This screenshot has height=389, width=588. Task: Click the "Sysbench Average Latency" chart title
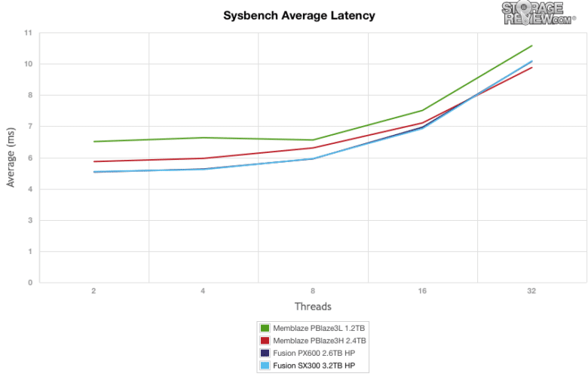[299, 15]
